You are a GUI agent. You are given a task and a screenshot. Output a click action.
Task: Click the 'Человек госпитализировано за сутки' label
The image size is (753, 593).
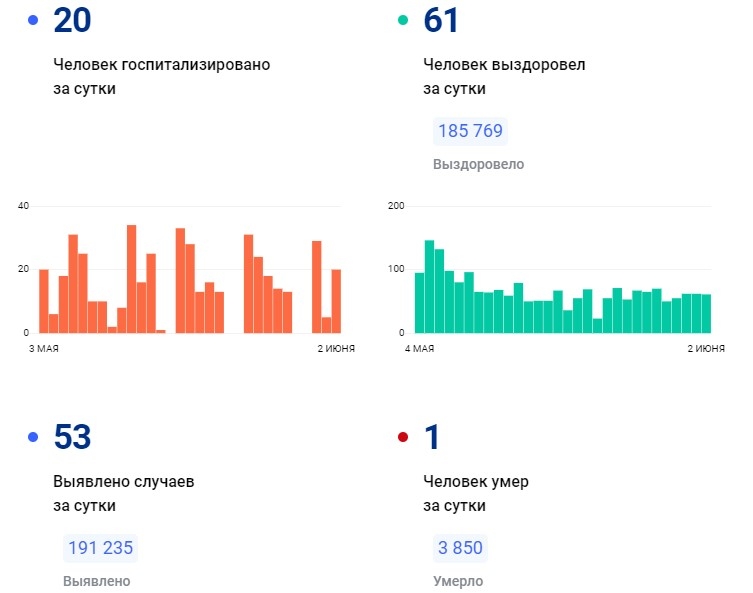pos(161,76)
